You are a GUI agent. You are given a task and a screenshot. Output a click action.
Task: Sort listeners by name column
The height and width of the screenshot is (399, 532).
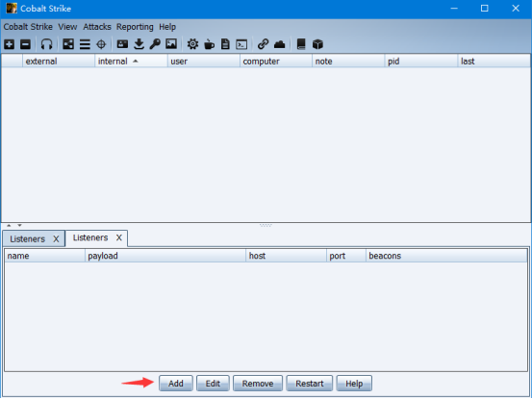click(45, 256)
